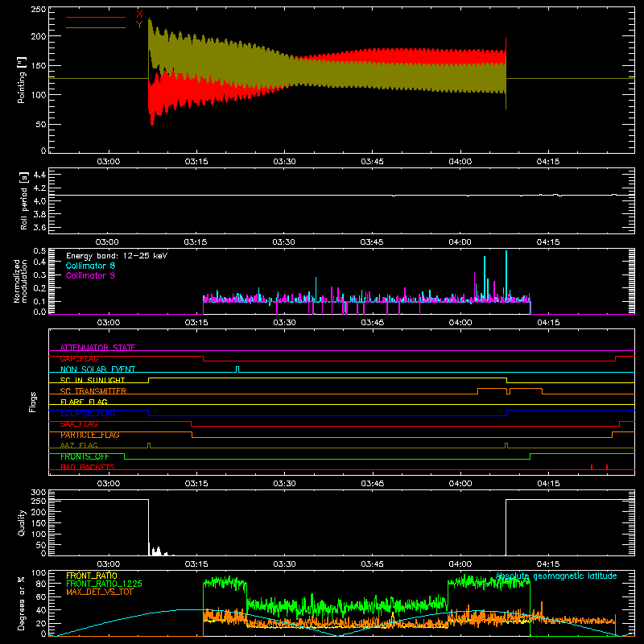The image size is (644, 644).
Task: Click the olive Y legend line
Action: tap(95, 27)
